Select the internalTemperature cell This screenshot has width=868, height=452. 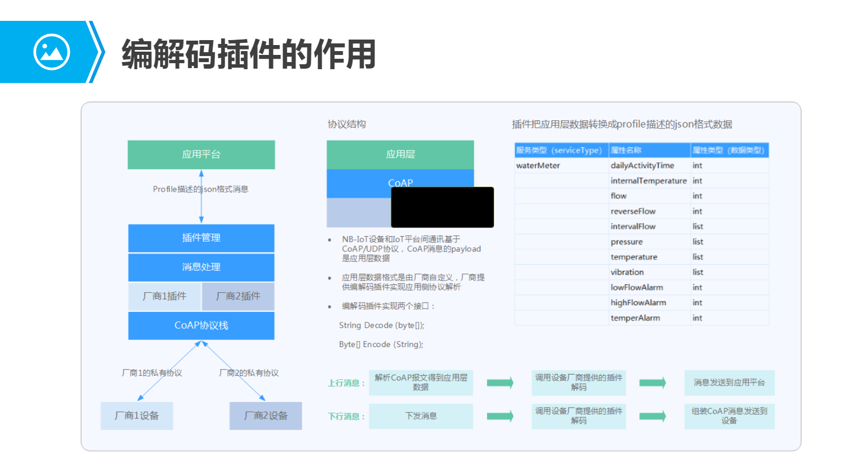649,181
